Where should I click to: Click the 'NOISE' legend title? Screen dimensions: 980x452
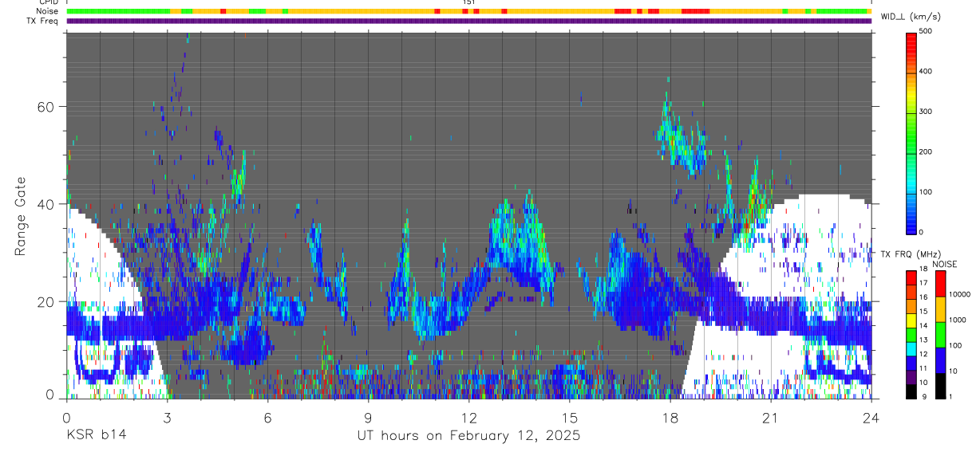click(x=944, y=264)
